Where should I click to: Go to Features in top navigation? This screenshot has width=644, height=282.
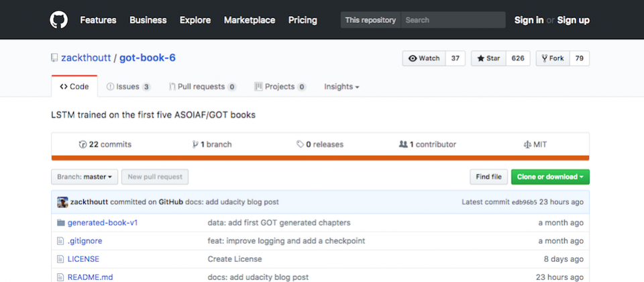pyautogui.click(x=98, y=19)
